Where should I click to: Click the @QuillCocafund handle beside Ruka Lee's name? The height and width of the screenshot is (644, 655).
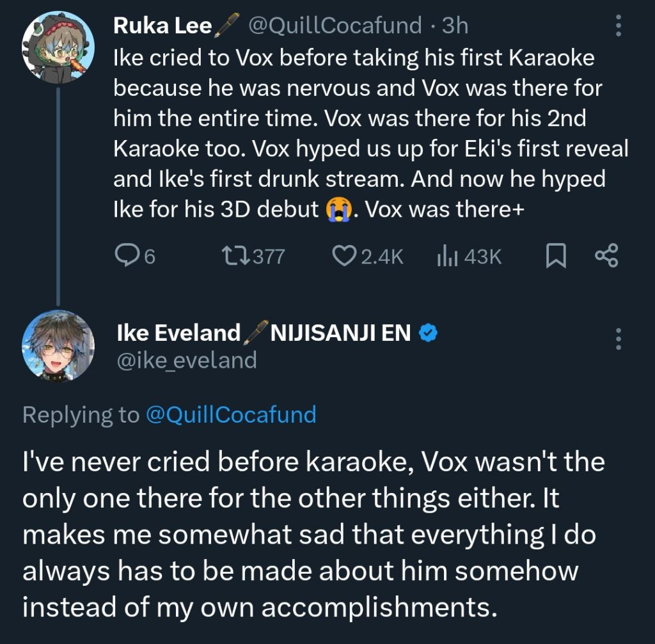334,26
